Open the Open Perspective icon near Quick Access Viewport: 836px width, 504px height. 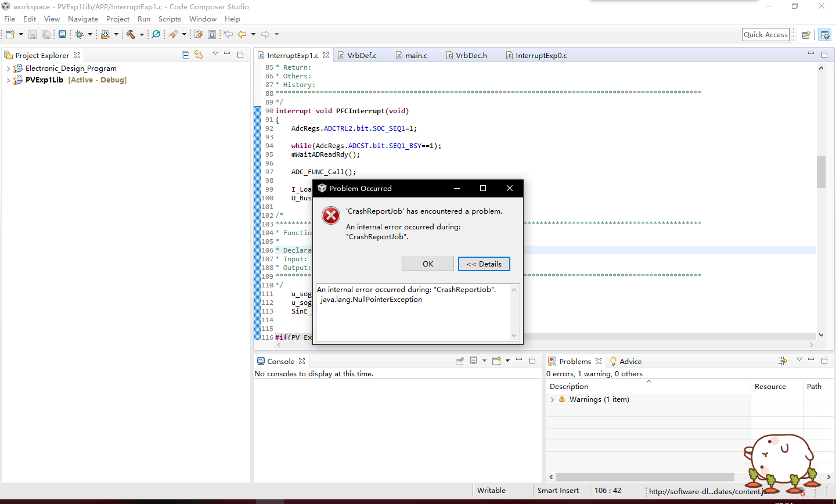(x=806, y=35)
